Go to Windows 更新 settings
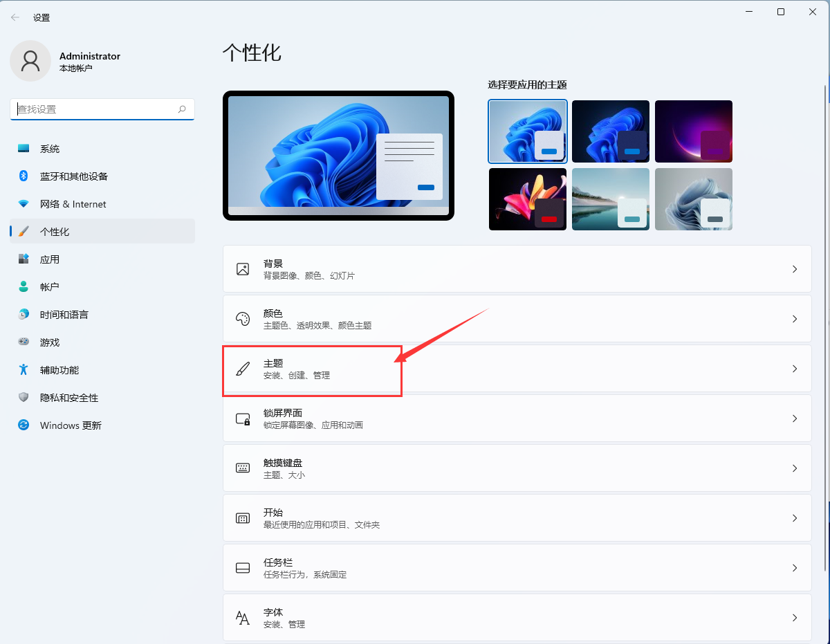The image size is (830, 644). click(102, 425)
